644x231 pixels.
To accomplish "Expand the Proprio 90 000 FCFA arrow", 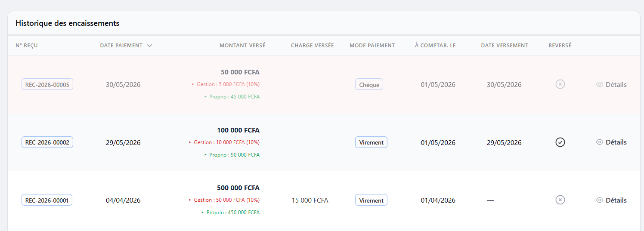I will (206, 155).
